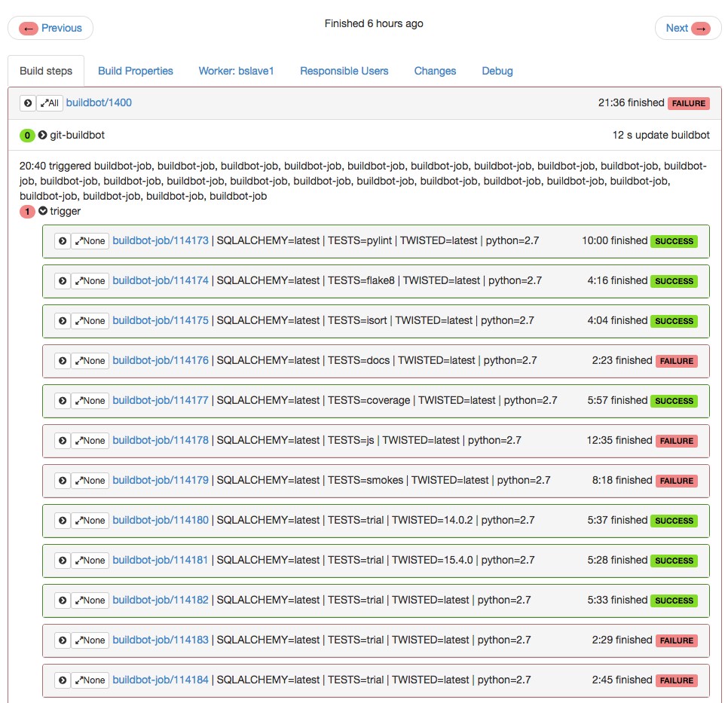Expand buildbot-job/114179 via its arrow icon

click(63, 480)
